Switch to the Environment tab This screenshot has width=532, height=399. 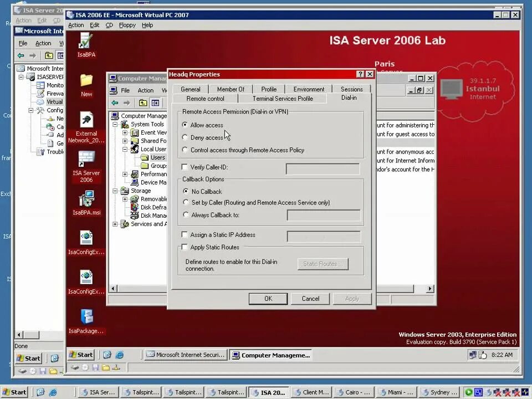pos(309,89)
